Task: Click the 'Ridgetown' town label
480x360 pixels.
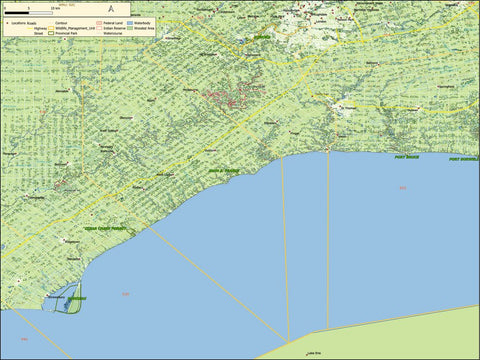Action: [x=72, y=242]
